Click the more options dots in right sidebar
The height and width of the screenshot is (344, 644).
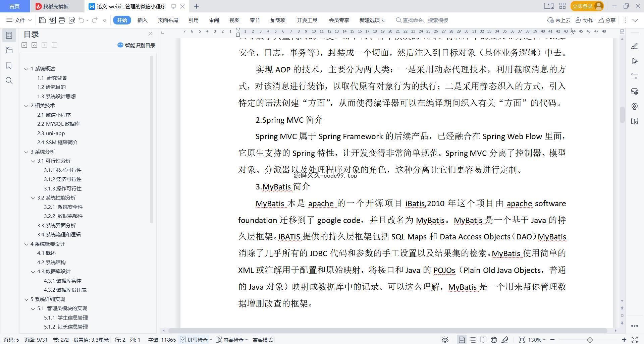pyautogui.click(x=634, y=326)
